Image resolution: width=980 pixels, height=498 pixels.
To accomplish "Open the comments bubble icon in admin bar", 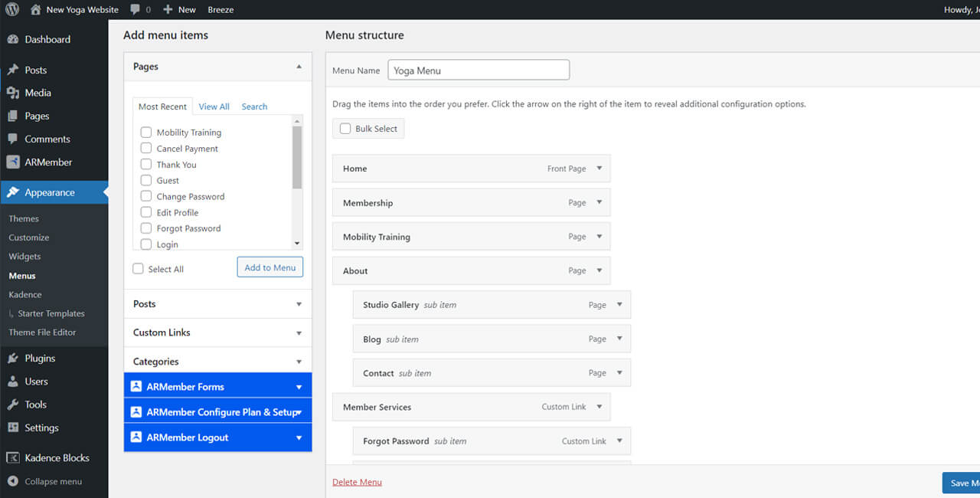I will [x=136, y=10].
